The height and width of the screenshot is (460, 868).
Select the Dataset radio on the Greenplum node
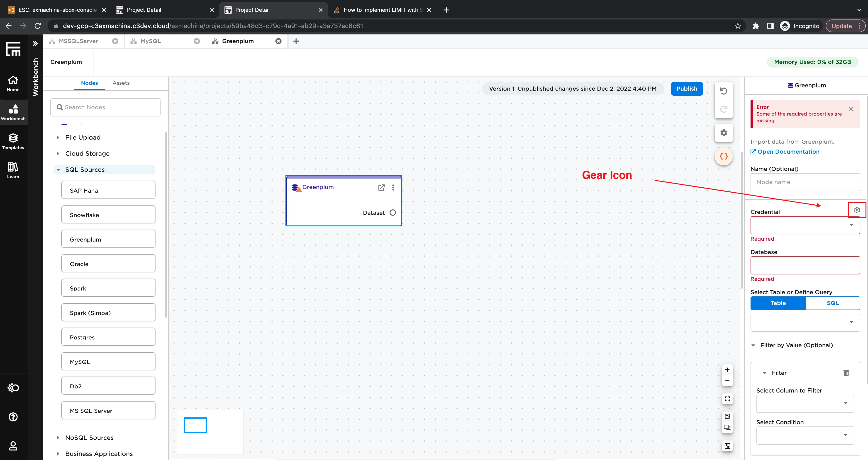click(x=392, y=213)
